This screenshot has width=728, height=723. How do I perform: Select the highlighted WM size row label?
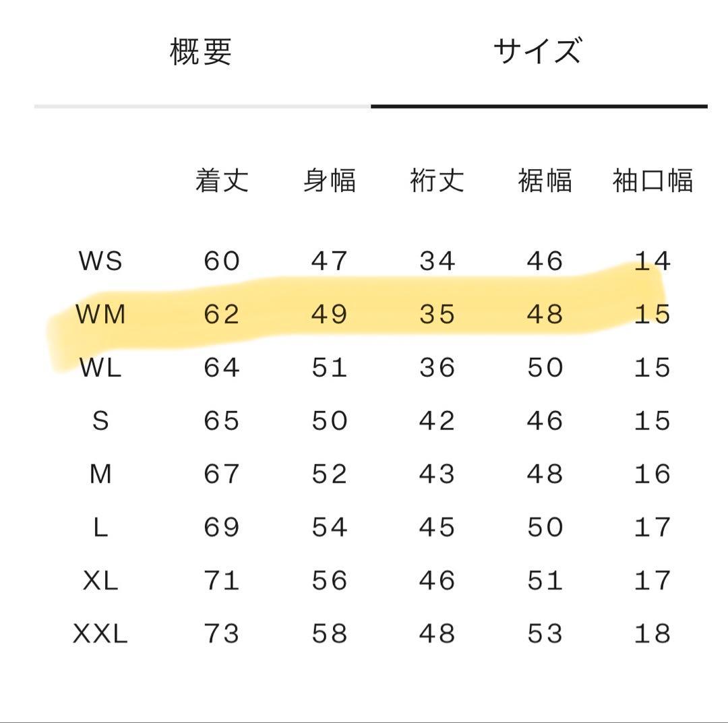(100, 314)
